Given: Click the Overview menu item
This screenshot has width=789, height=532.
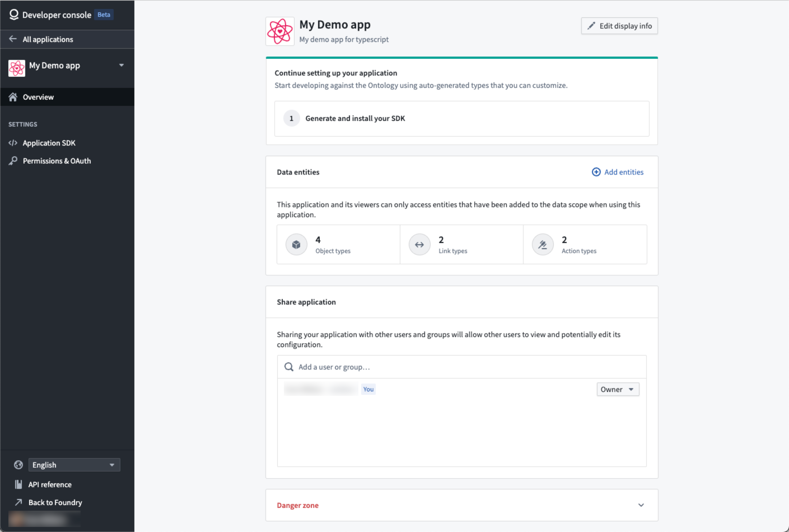Looking at the screenshot, I should point(67,97).
